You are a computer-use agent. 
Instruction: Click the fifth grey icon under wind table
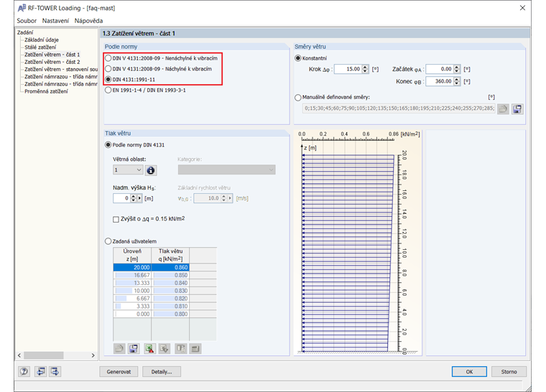pyautogui.click(x=180, y=348)
